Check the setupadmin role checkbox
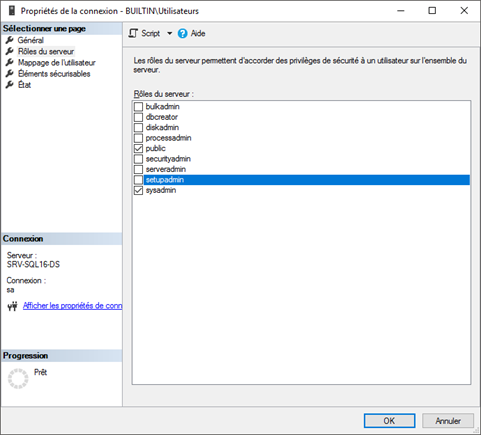This screenshot has width=481, height=435. pyautogui.click(x=138, y=180)
